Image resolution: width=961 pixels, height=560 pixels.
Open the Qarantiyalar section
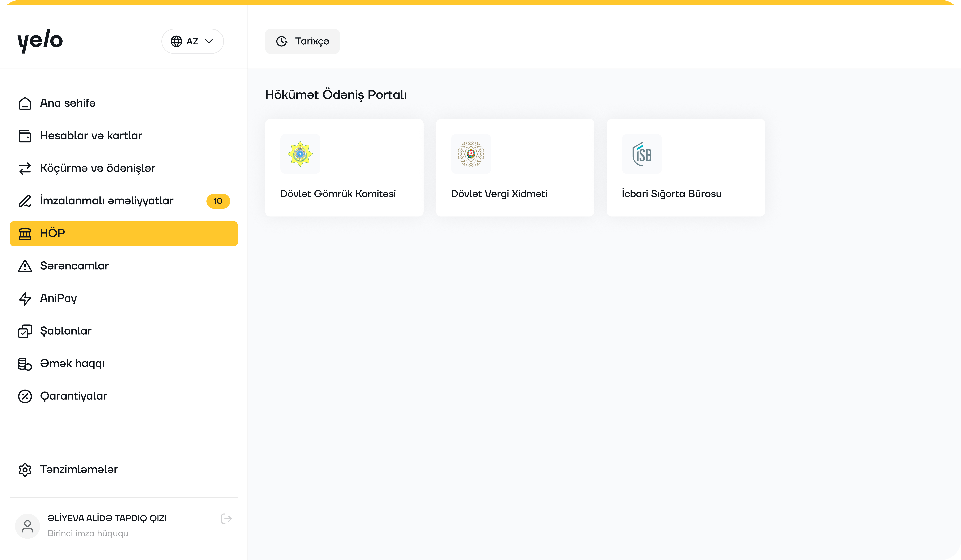124,396
